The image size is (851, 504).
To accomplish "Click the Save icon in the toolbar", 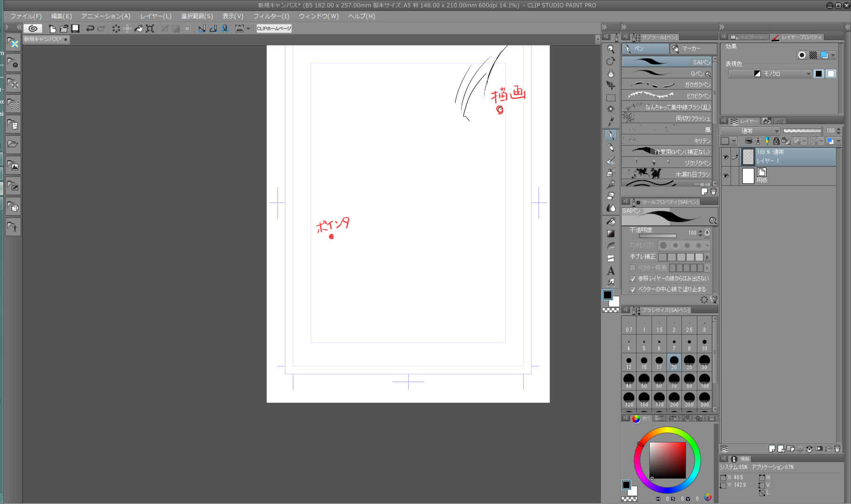I will [75, 28].
